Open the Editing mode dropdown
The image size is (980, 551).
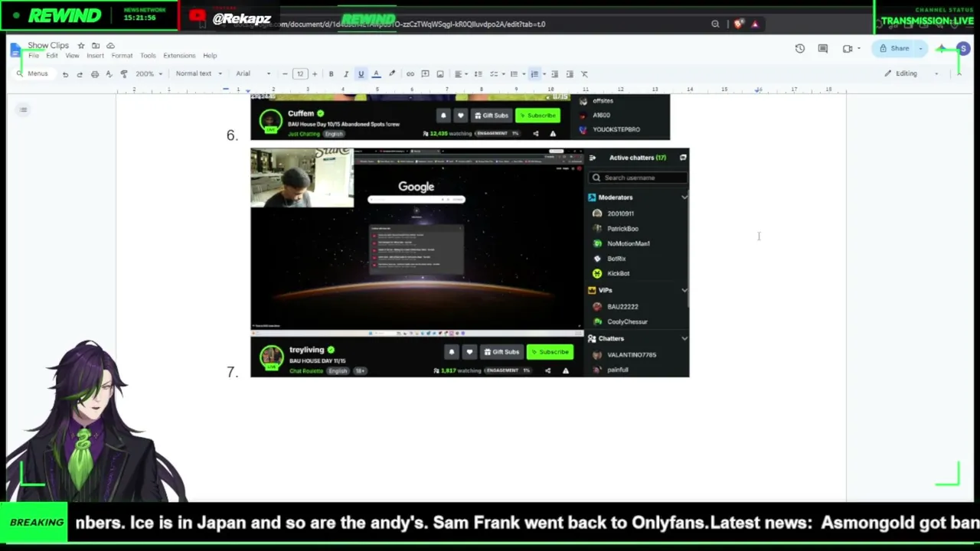911,73
